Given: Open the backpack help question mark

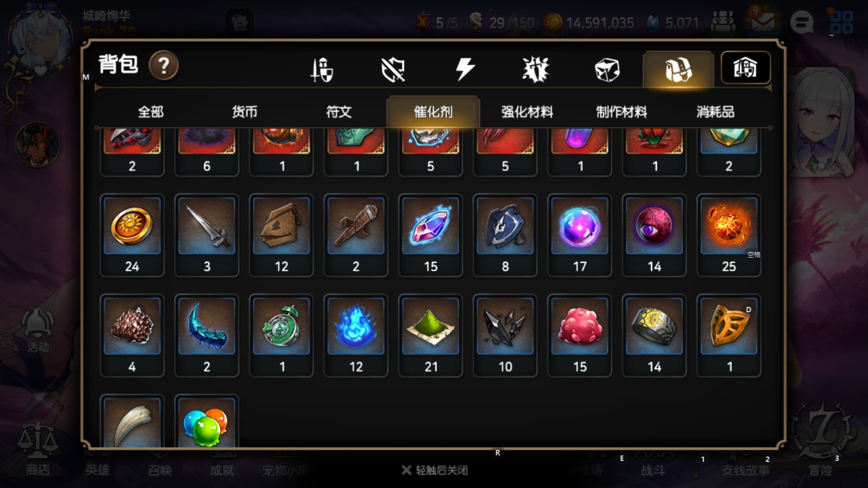Looking at the screenshot, I should 164,66.
